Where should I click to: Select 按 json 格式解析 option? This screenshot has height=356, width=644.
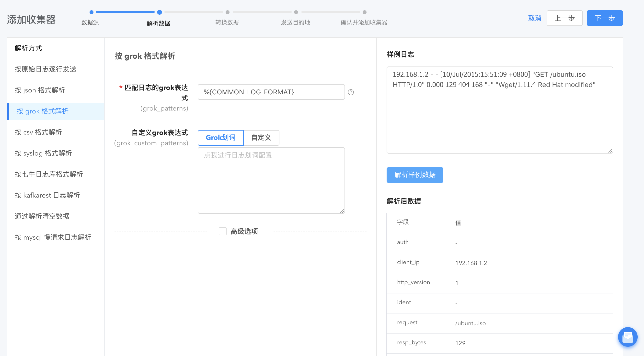pos(56,90)
